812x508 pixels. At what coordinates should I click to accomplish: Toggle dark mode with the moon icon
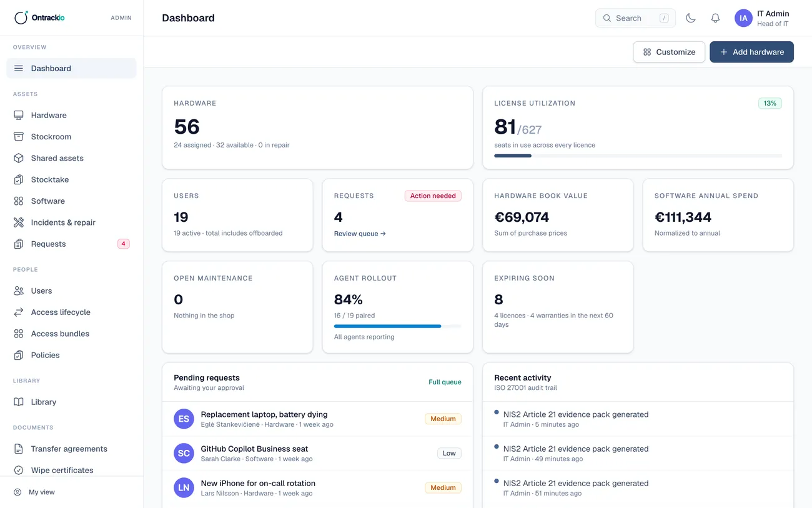691,18
